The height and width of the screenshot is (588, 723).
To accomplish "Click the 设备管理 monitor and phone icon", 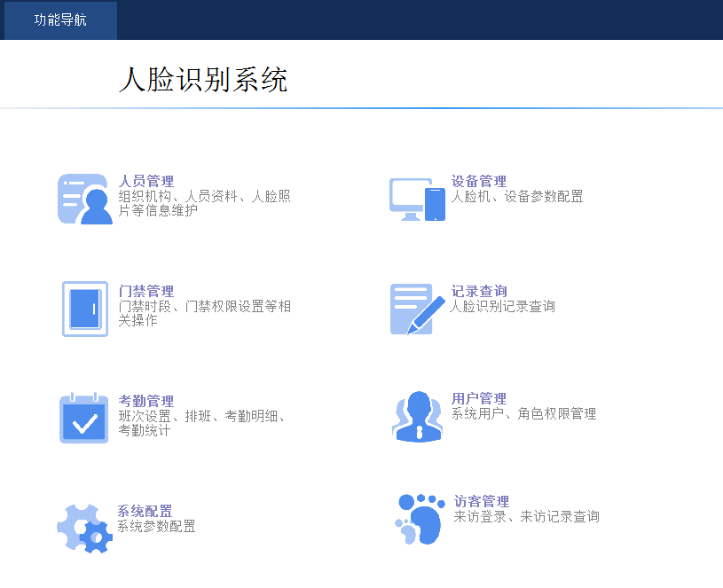I will tap(417, 200).
